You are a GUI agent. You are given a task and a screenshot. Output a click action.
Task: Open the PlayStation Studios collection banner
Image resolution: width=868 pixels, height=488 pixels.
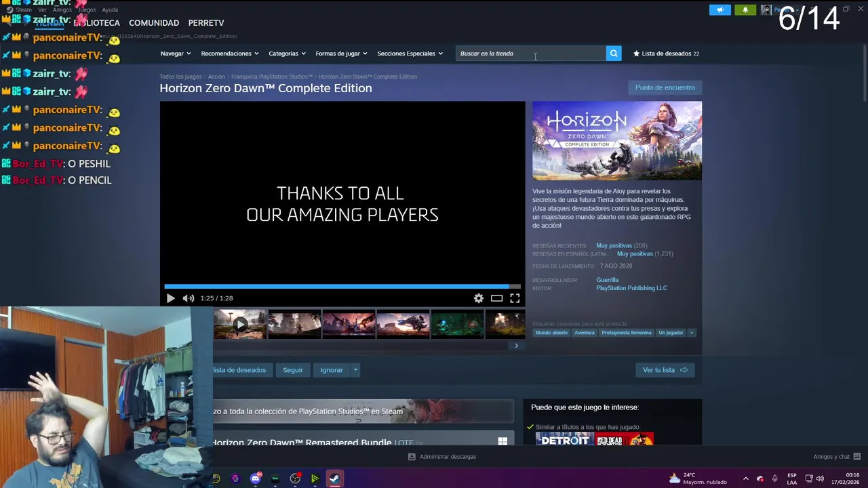click(363, 411)
